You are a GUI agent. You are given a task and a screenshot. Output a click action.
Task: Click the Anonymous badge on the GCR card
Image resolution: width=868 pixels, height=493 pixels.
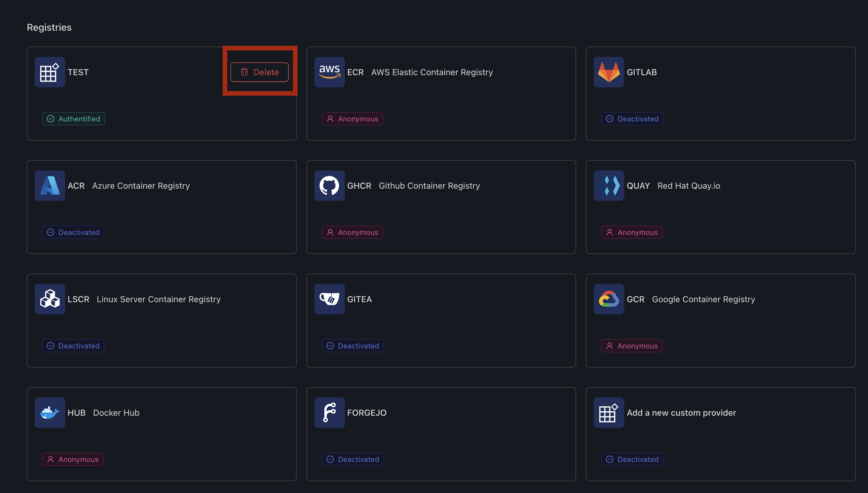[x=632, y=346]
